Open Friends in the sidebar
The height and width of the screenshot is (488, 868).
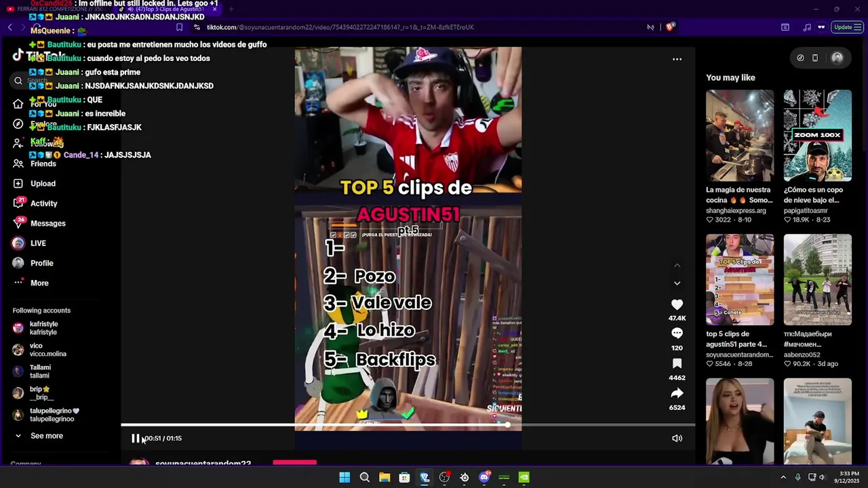click(x=43, y=164)
